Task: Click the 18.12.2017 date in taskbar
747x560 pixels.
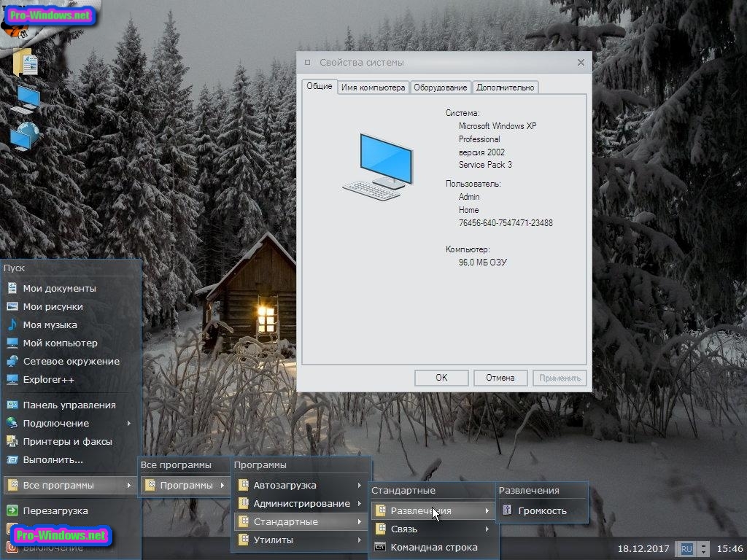Action: point(643,548)
